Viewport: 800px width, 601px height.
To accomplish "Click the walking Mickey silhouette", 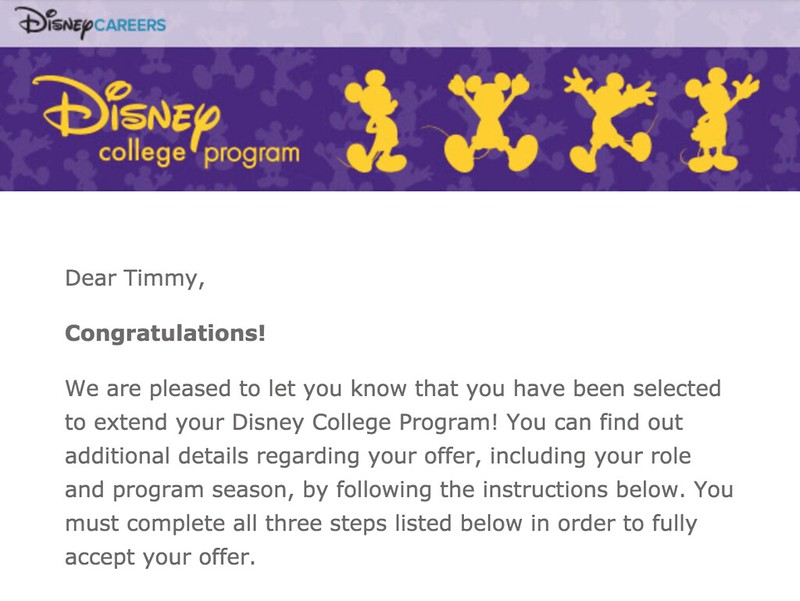I will [378, 121].
